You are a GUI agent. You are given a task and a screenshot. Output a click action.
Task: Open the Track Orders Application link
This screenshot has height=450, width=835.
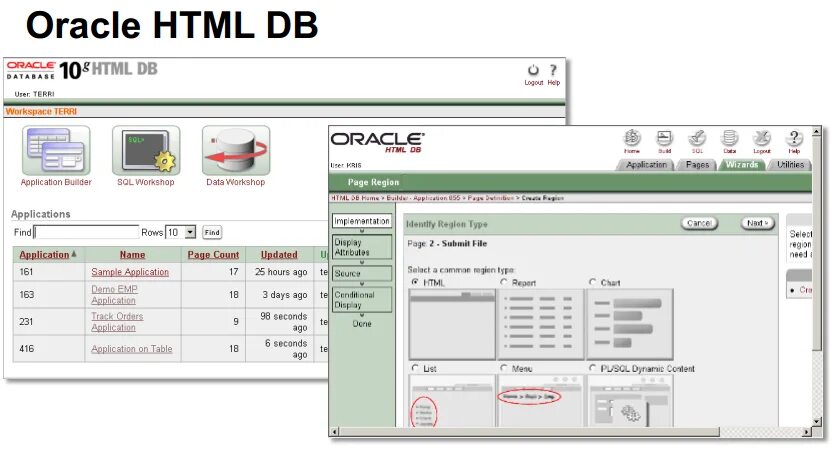(x=117, y=322)
